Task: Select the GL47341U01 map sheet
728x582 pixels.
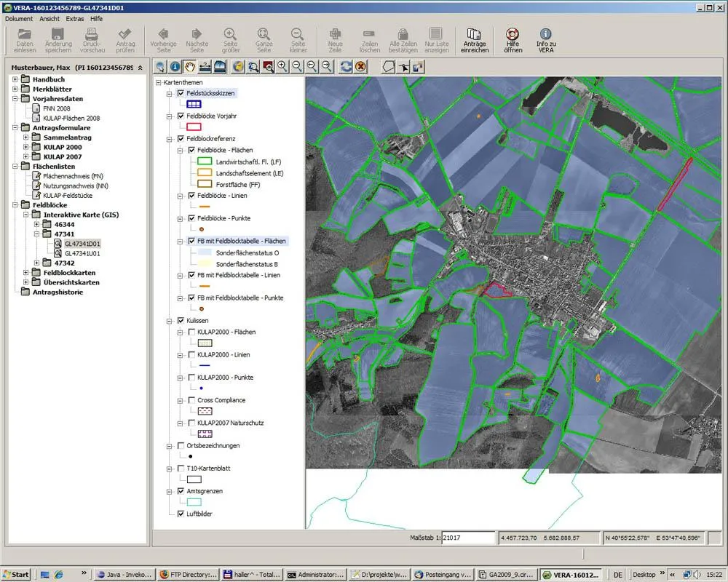Action: click(82, 253)
